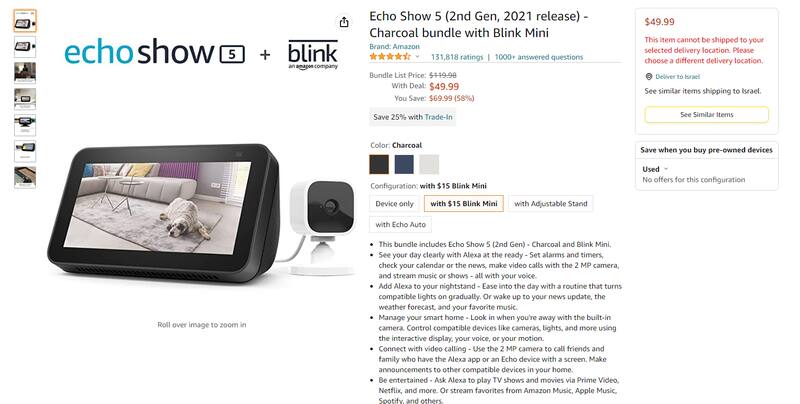
Task: Open the 1000+ answered questions link
Action: (539, 57)
